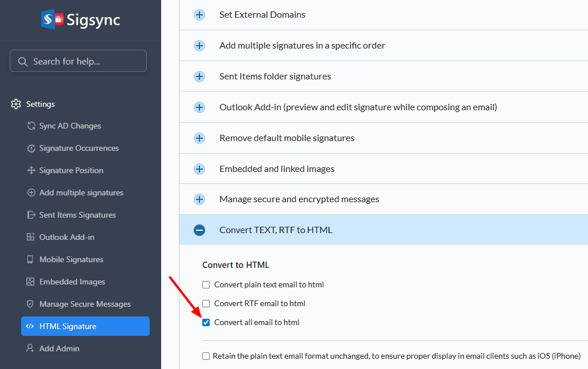Click the Settings gear icon
Screen dimensions: 588x369
(x=16, y=104)
